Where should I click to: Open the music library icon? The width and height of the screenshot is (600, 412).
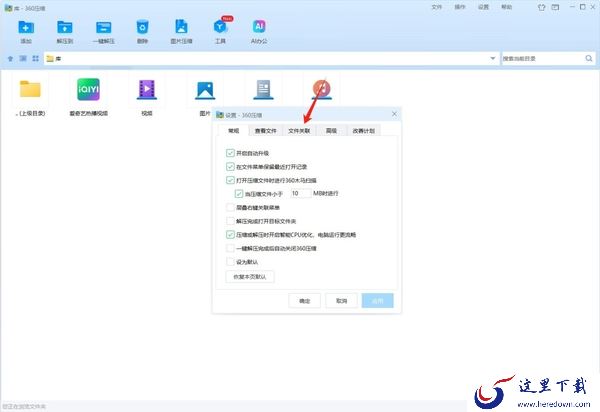(322, 89)
